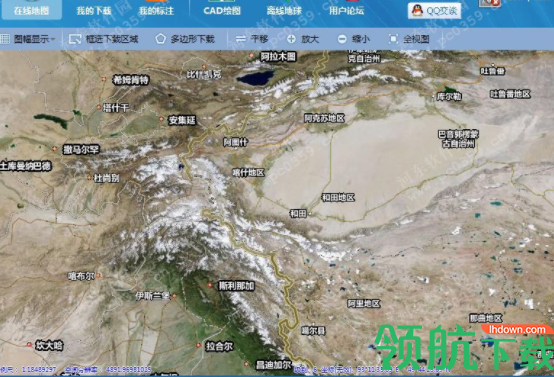554x377 pixels.
Task: Click the 伊斯兰堡 city label
Action: click(x=153, y=295)
